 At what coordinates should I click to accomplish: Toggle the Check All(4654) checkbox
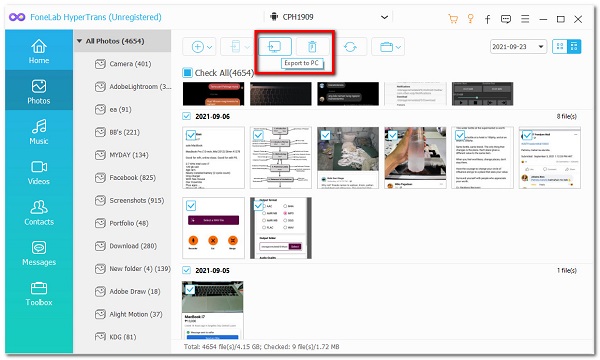(x=188, y=72)
